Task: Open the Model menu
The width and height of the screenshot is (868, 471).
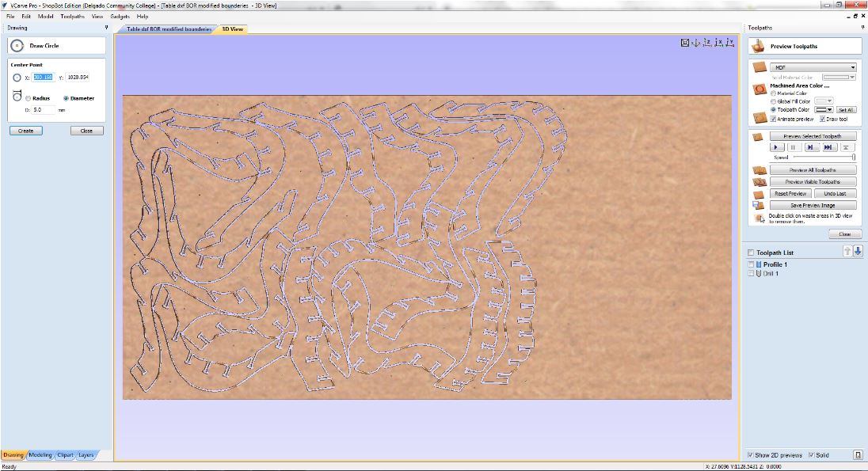Action: (45, 17)
